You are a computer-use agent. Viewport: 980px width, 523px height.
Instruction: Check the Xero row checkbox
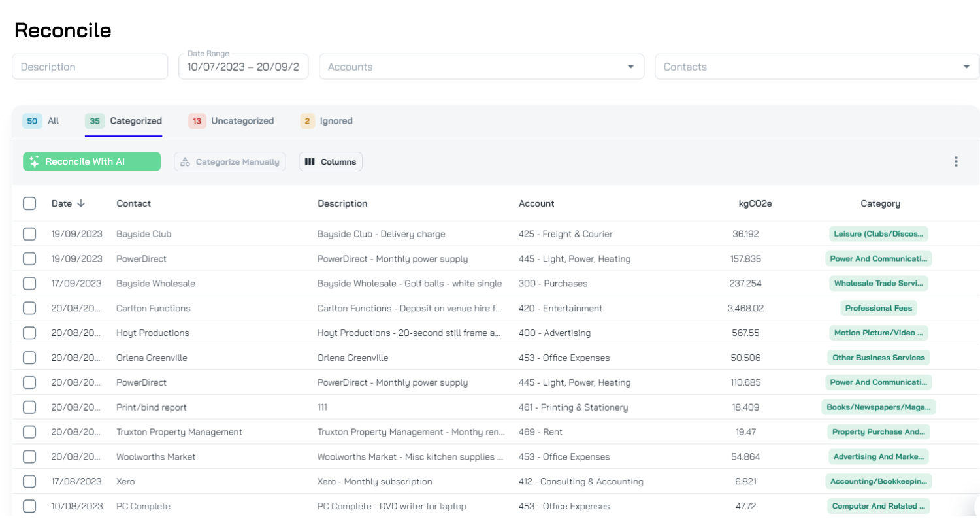click(x=29, y=481)
